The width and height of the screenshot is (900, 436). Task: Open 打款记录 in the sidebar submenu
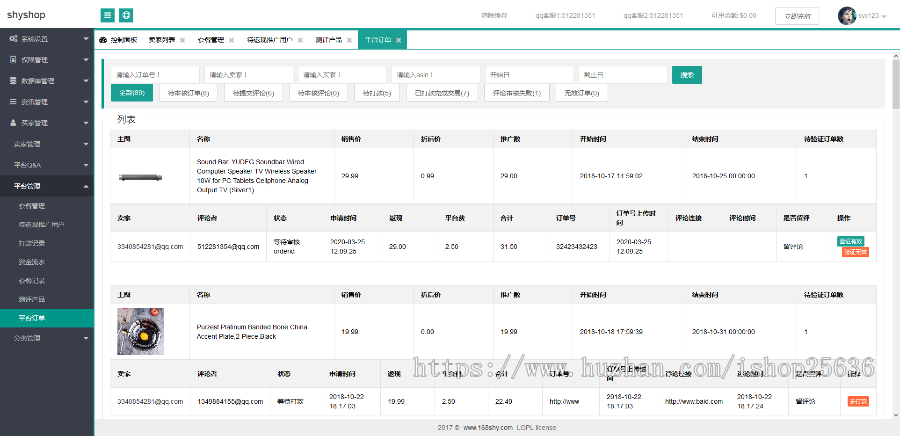click(32, 243)
